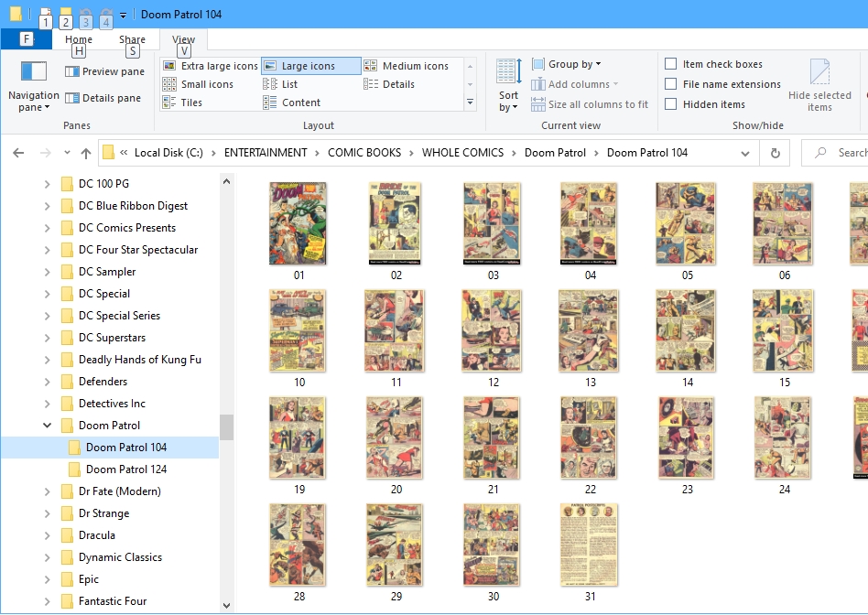Select the Fantastic Four folder in tree
Screen dimensions: 868x615
click(x=113, y=601)
